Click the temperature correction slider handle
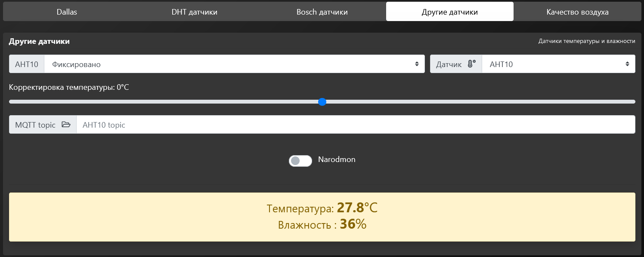This screenshot has height=257, width=644. [322, 102]
